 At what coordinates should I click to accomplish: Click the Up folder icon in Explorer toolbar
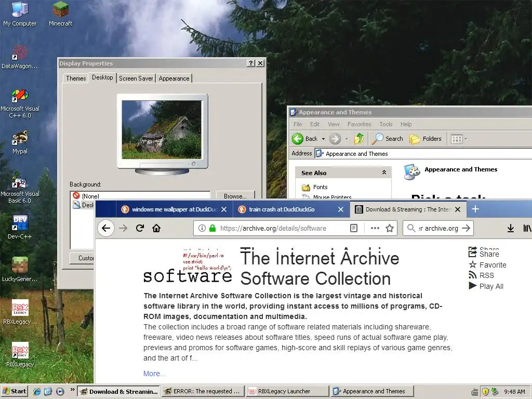click(x=359, y=138)
